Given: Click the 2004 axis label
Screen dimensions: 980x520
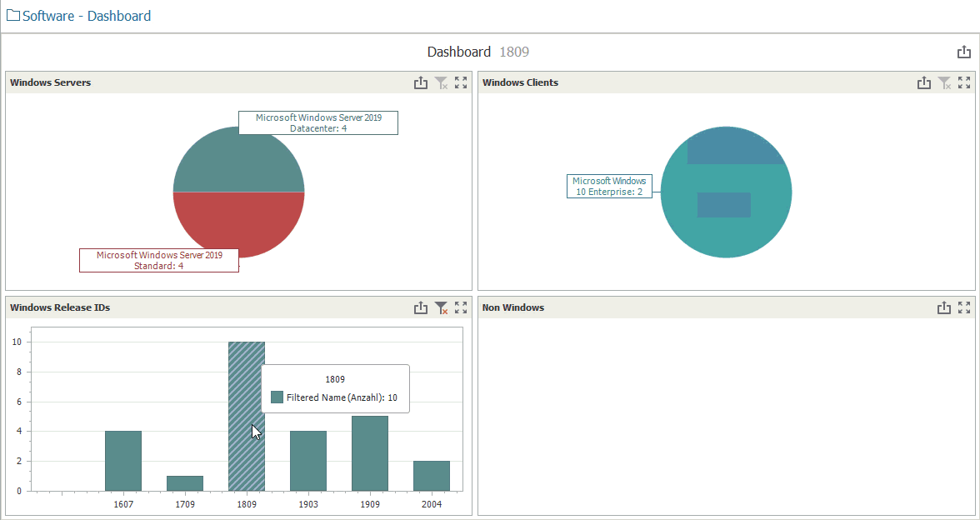Looking at the screenshot, I should click(432, 504).
